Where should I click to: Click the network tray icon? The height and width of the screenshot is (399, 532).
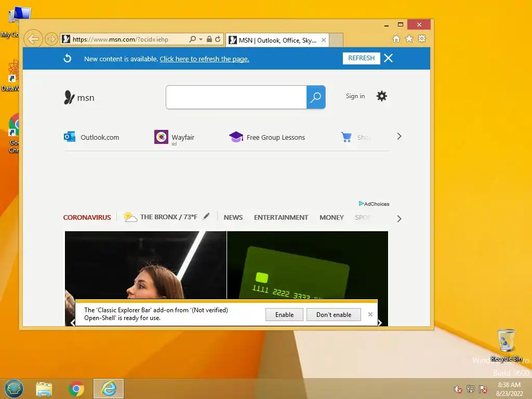(x=471, y=389)
